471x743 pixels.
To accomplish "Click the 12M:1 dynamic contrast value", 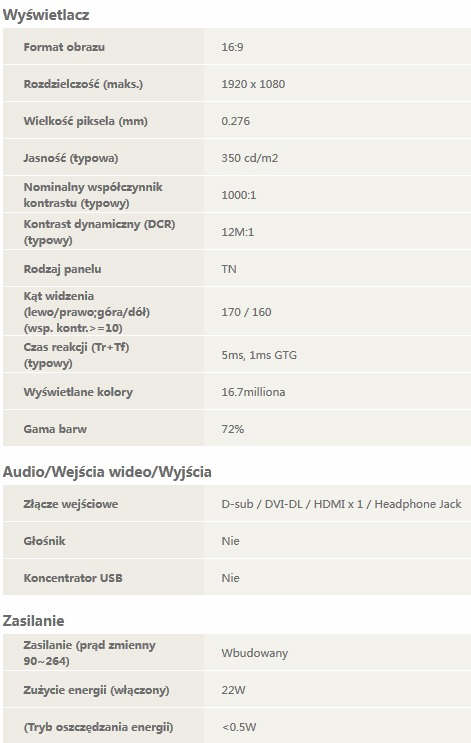I will coord(237,232).
